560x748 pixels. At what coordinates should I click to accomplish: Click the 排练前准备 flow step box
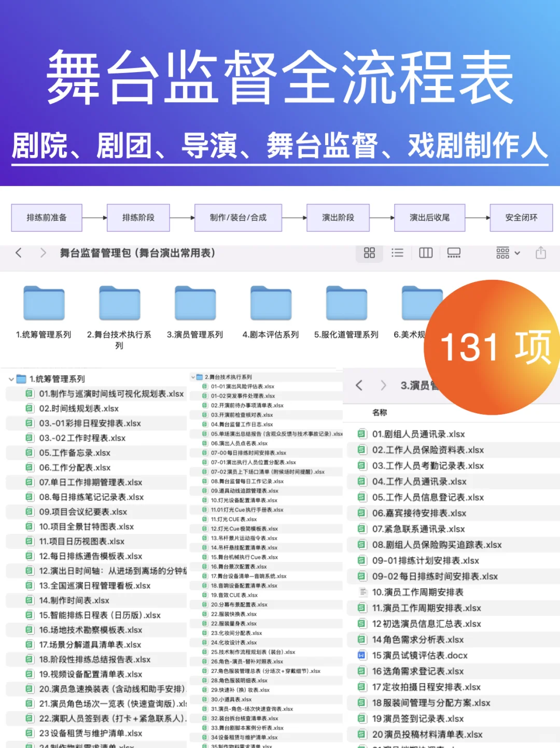(x=47, y=218)
